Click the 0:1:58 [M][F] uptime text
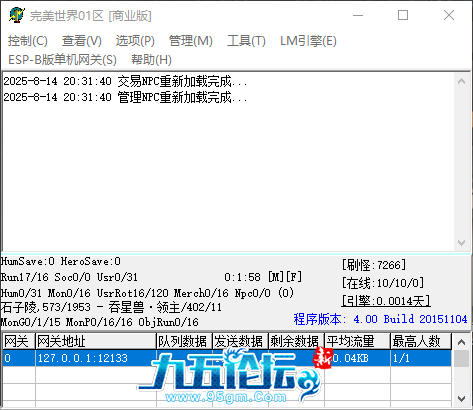Screen dimensions: 473x410 click(263, 277)
